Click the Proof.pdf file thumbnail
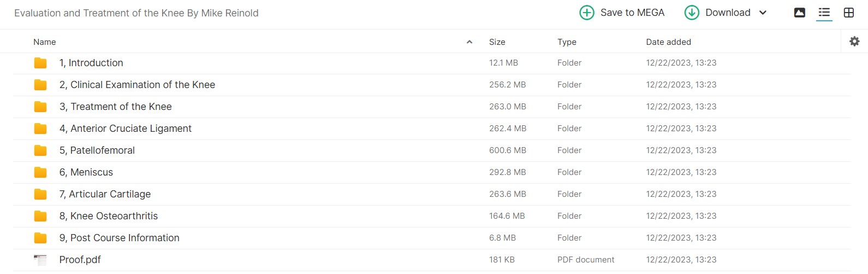Image resolution: width=868 pixels, height=274 pixels. [x=40, y=260]
